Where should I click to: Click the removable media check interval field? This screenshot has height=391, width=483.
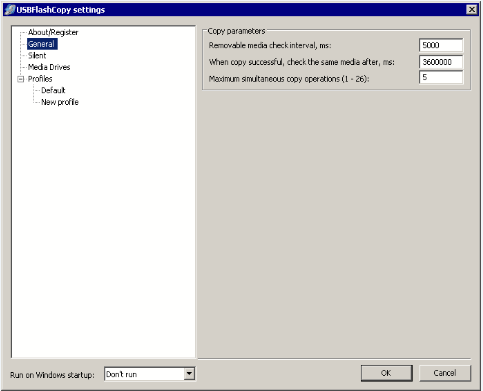441,45
